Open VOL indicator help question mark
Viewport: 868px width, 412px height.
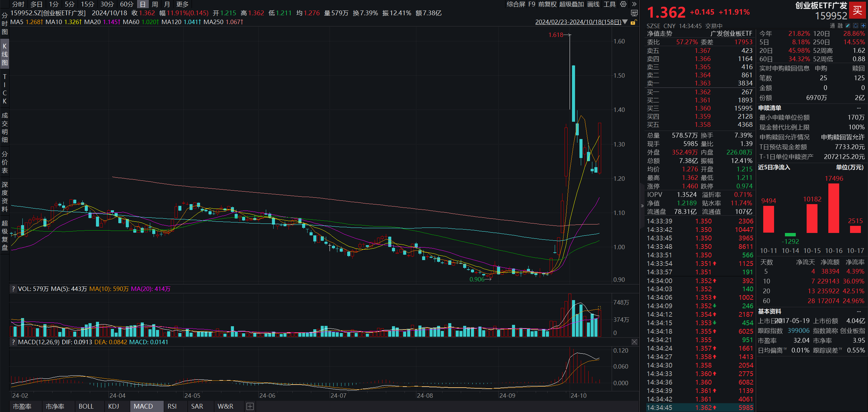coord(13,289)
